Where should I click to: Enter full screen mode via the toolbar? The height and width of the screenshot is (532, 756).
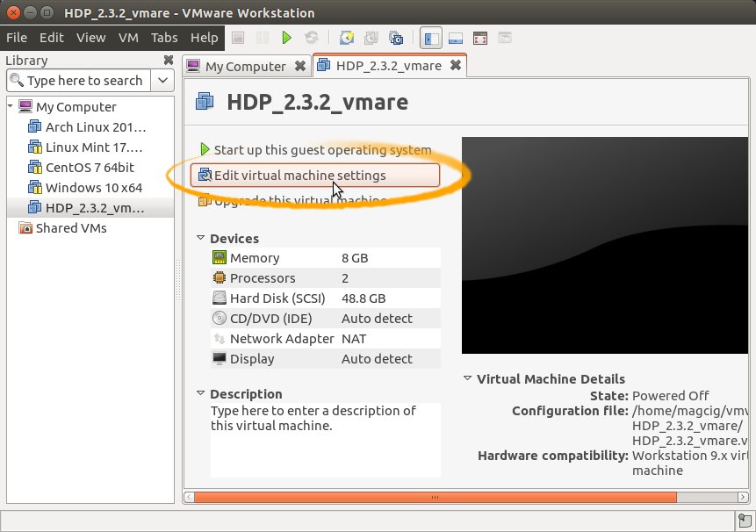coord(480,38)
